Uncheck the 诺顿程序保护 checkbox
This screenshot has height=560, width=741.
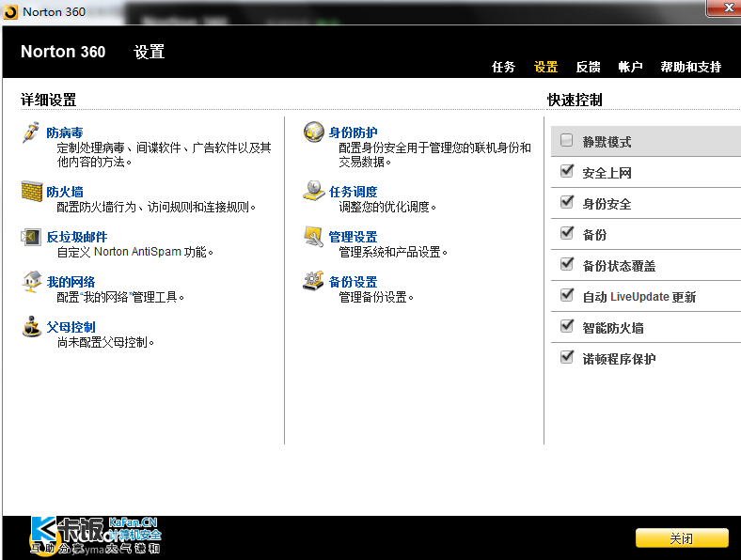click(567, 357)
